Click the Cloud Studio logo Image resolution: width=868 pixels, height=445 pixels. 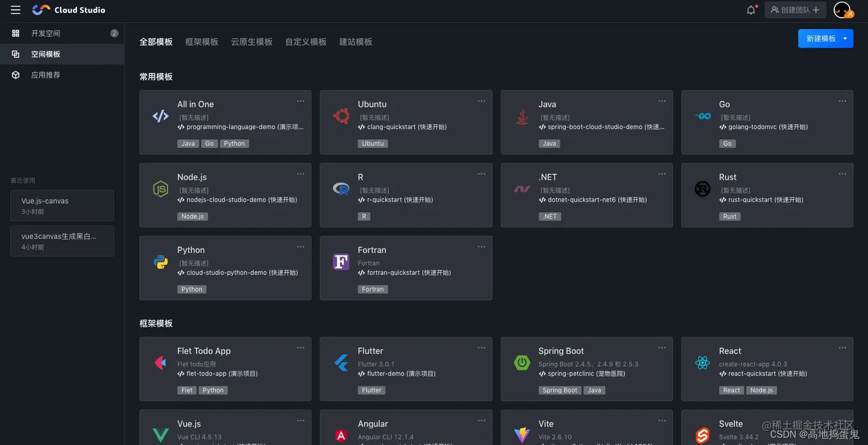click(68, 10)
